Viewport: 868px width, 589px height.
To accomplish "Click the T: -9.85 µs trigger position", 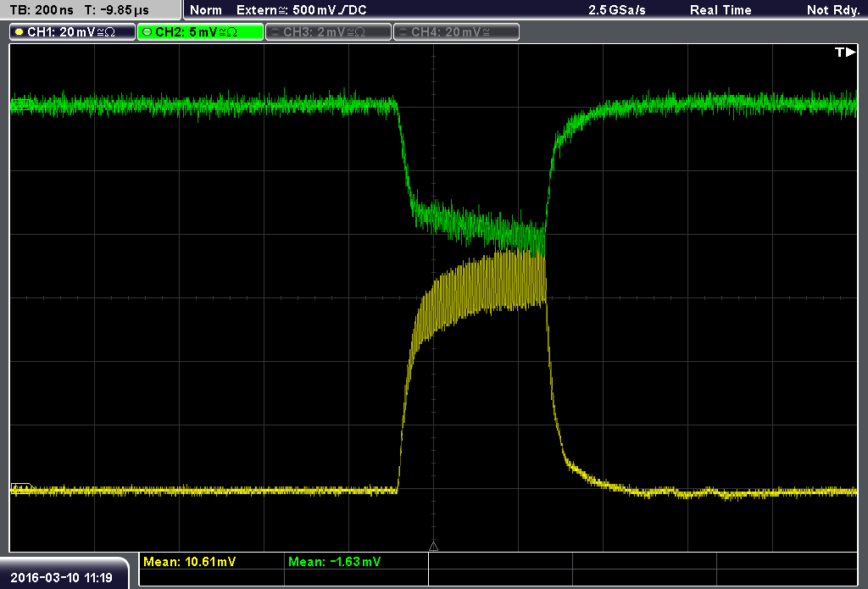I will coord(116,10).
